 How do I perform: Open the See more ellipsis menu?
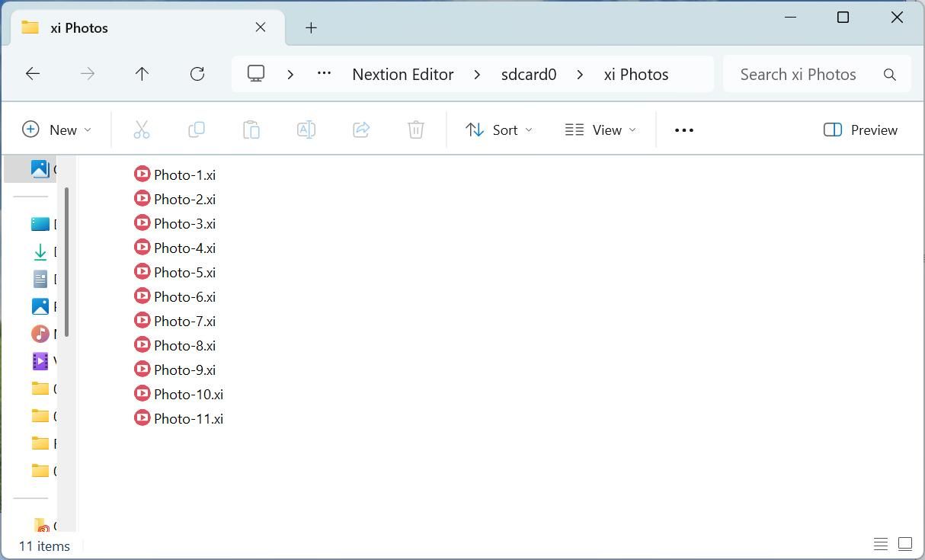683,130
